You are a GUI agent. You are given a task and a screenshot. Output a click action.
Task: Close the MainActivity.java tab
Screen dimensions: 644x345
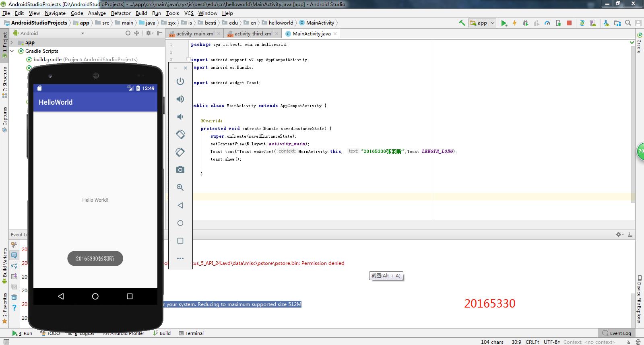pyautogui.click(x=334, y=34)
